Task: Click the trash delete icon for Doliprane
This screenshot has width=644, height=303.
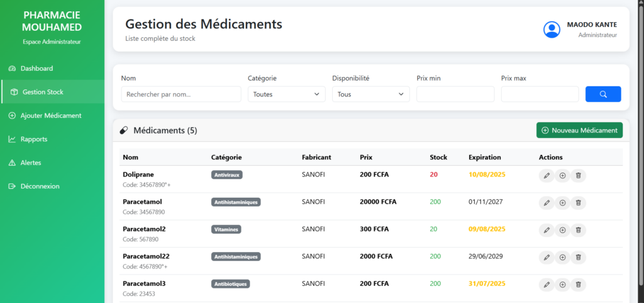Action: [x=578, y=176]
